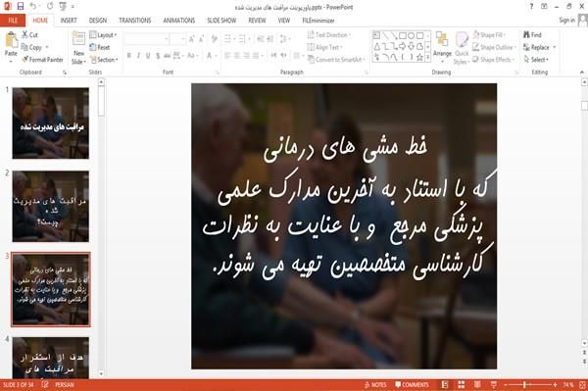Toggle Strikethrough formatting
This screenshot has width=588, height=391.
click(168, 56)
